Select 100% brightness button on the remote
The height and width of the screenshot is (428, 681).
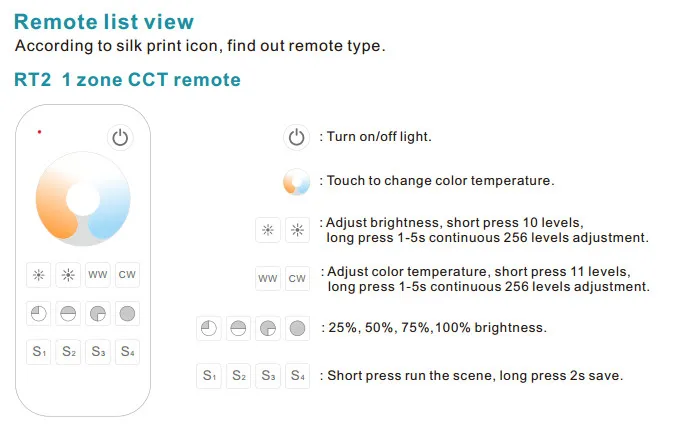click(127, 313)
